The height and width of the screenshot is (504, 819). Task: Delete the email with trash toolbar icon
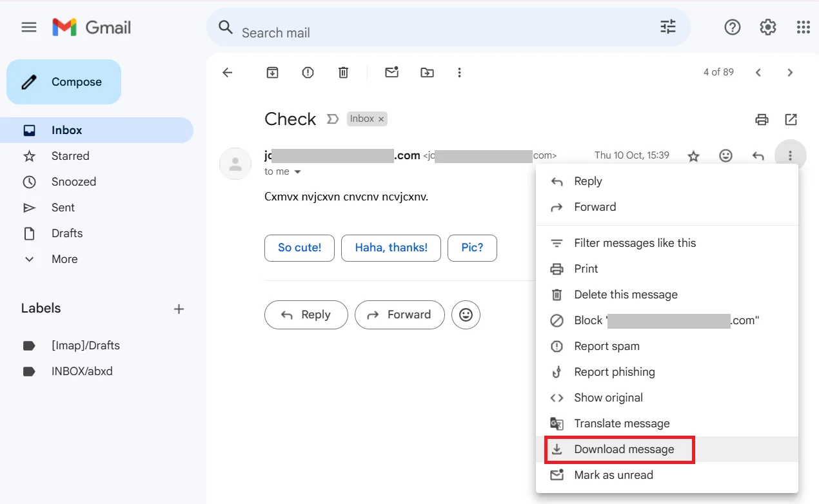(x=344, y=73)
